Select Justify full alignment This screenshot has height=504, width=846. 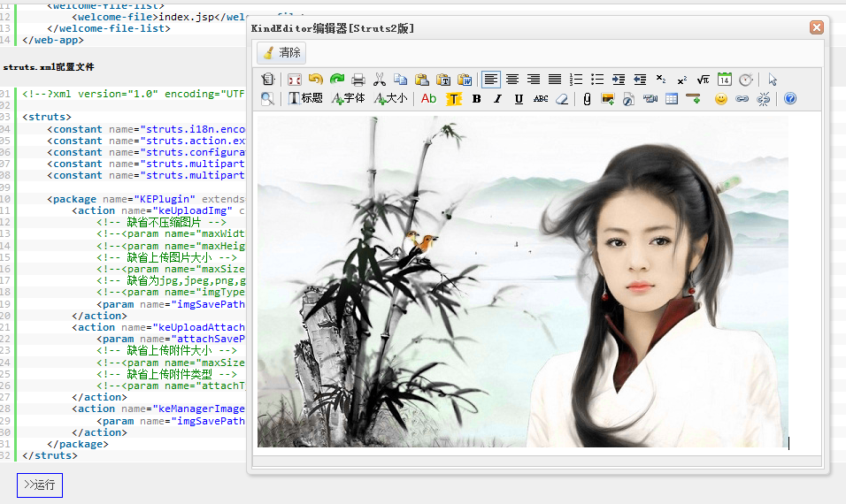pyautogui.click(x=555, y=80)
